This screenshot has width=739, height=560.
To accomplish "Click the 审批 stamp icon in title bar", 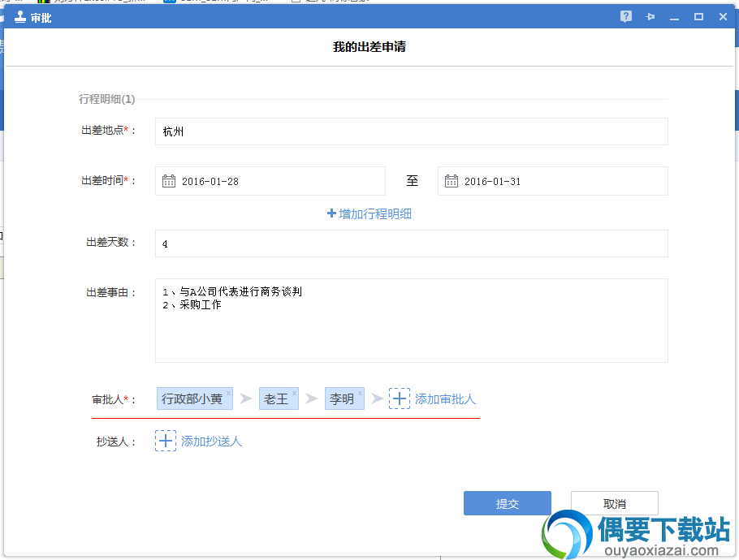I will [x=19, y=17].
